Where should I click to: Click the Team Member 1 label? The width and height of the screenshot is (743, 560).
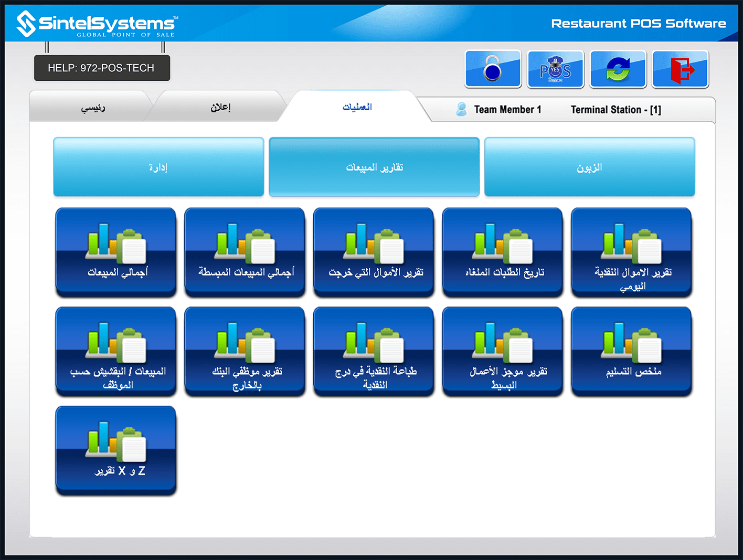[507, 110]
